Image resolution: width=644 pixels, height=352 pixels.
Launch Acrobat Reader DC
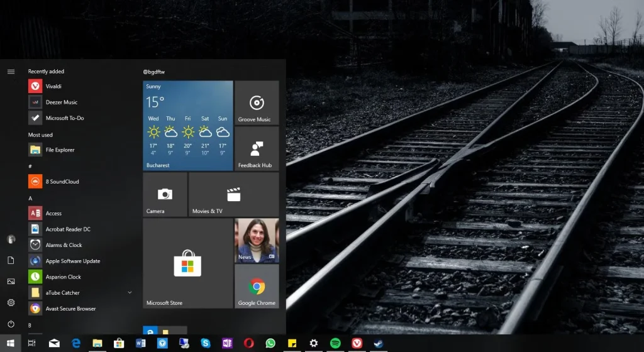[x=67, y=229]
